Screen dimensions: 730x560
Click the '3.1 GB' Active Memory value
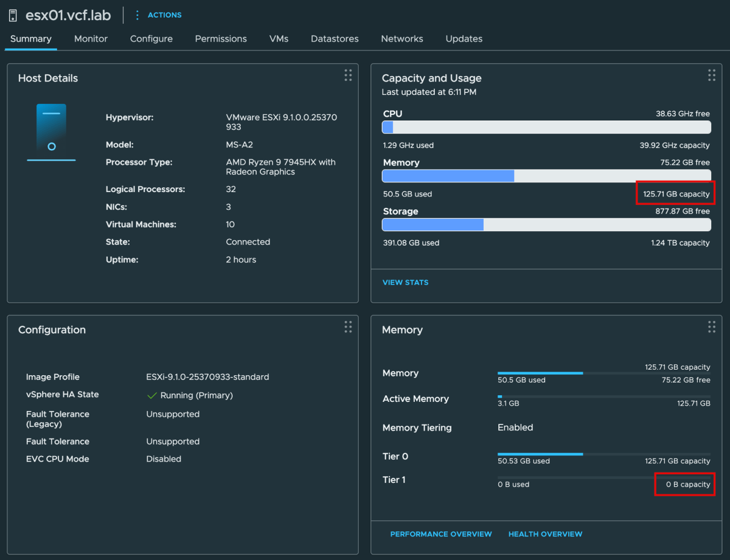[509, 403]
